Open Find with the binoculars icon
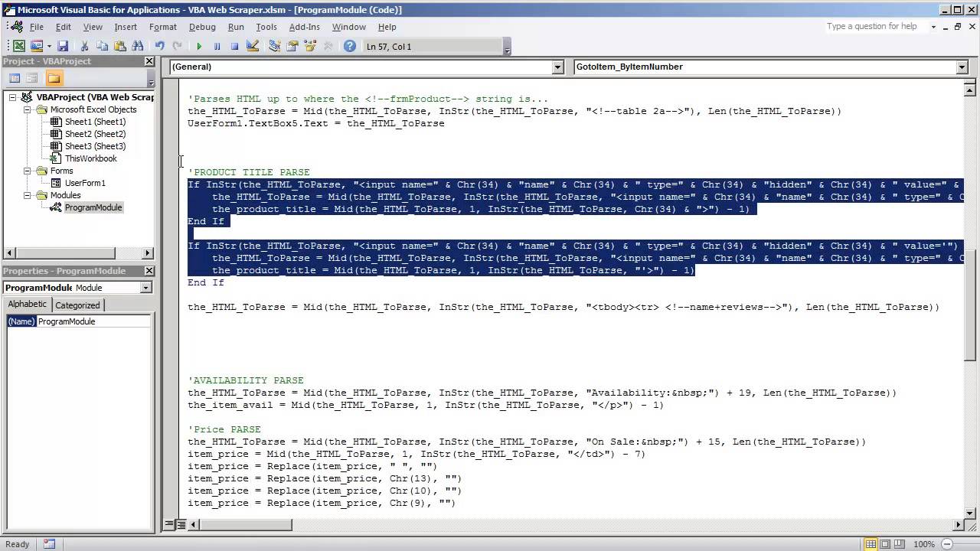 coord(138,47)
